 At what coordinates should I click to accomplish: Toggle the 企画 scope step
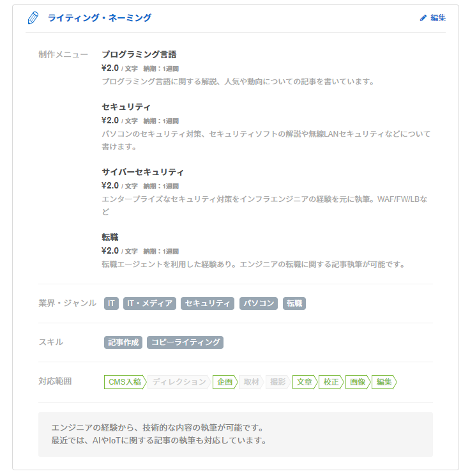click(x=225, y=382)
